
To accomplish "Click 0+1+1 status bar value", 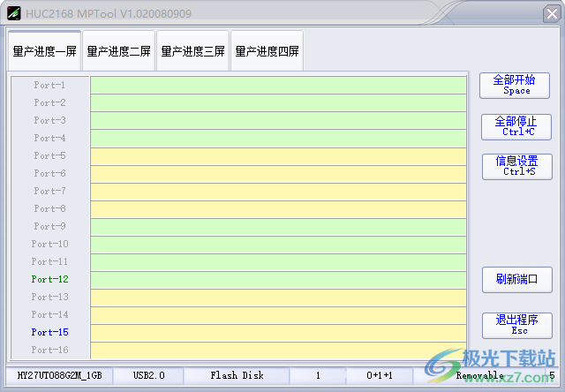I will tap(380, 375).
